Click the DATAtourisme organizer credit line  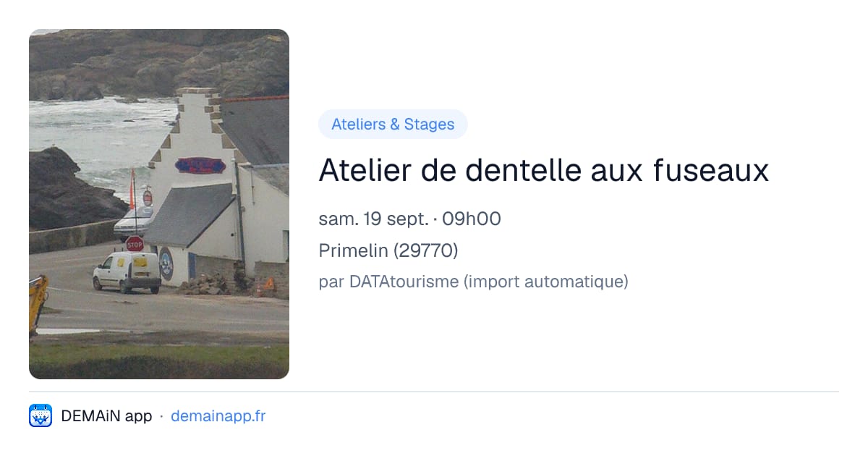coord(473,282)
